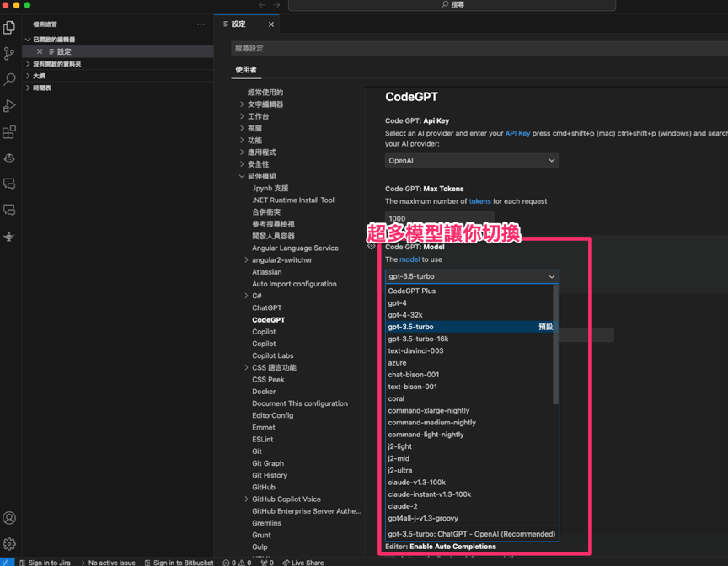Click the Max Tokens value field
Viewport: 728px width, 566px height.
tap(439, 218)
